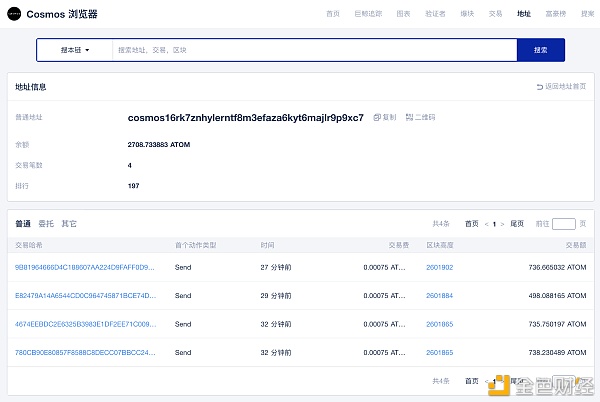Open transaction hash starting E82479A14A6544
The width and height of the screenshot is (600, 402).
pos(85,296)
